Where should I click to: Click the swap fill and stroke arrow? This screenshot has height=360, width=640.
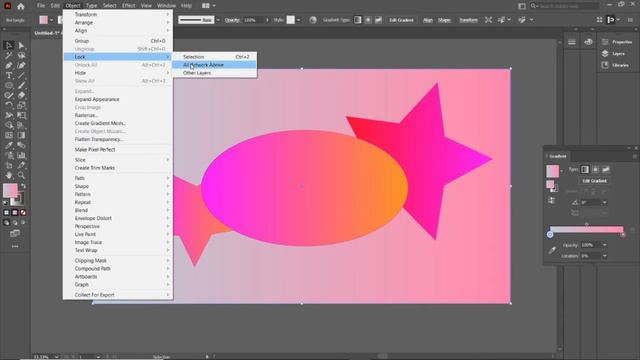[x=23, y=186]
